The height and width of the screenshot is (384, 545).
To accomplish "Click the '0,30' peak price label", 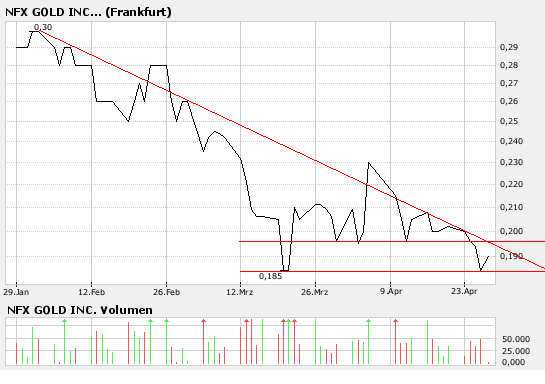I will tap(43, 27).
